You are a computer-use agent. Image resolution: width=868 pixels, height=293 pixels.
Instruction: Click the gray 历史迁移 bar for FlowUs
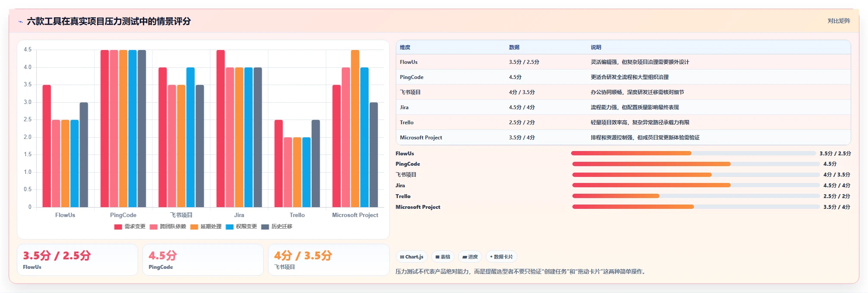pyautogui.click(x=84, y=155)
